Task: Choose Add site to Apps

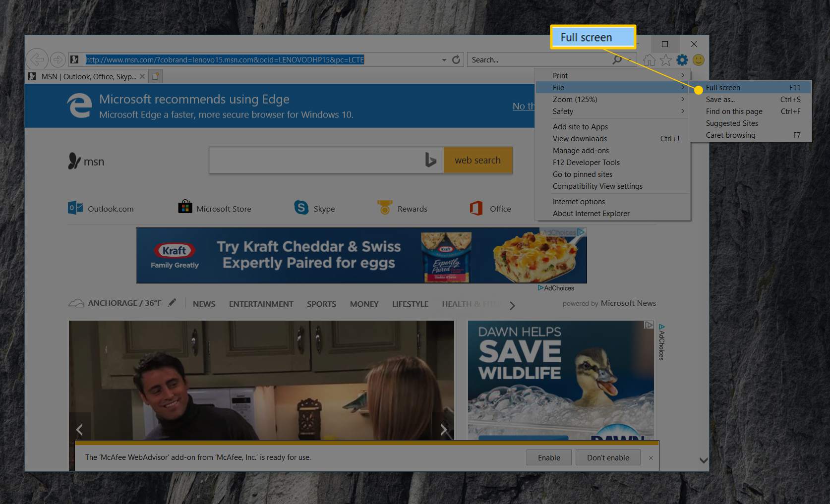Action: (613, 127)
